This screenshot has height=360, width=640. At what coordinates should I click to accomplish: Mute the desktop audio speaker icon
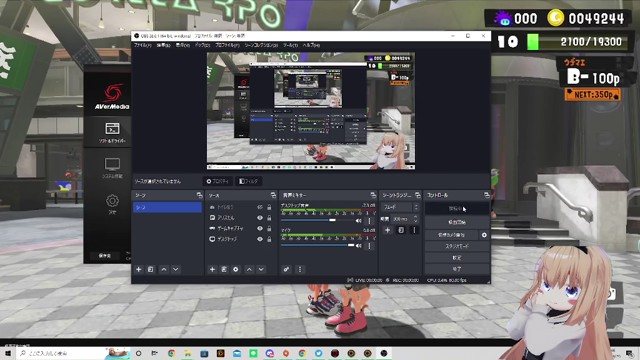(x=358, y=221)
